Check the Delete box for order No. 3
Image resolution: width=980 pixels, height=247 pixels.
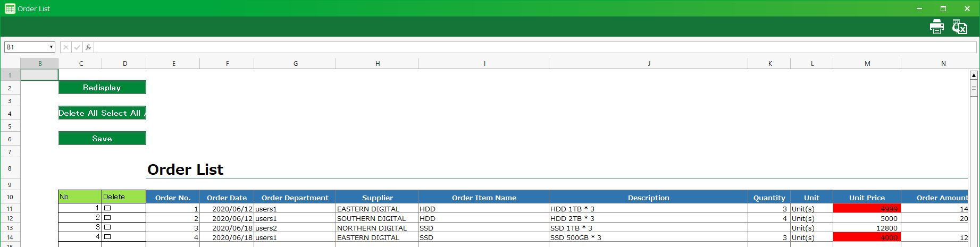pos(107,227)
